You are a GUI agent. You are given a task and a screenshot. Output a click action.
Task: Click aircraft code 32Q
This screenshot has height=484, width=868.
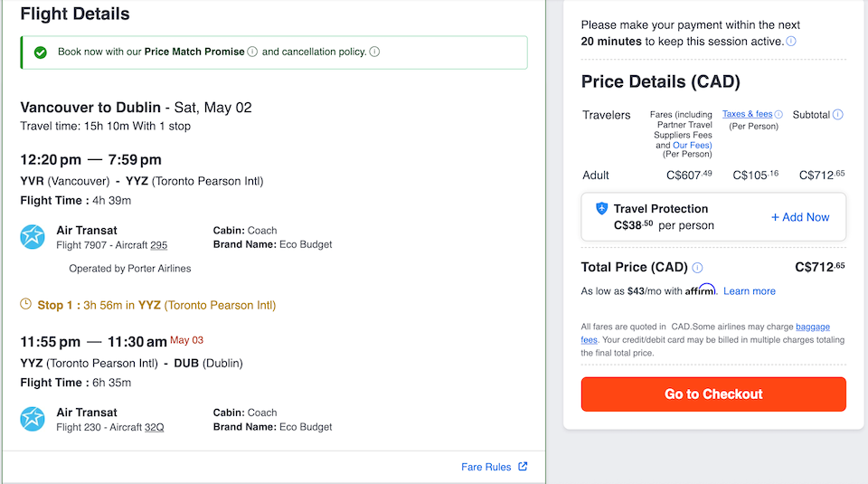pos(155,427)
